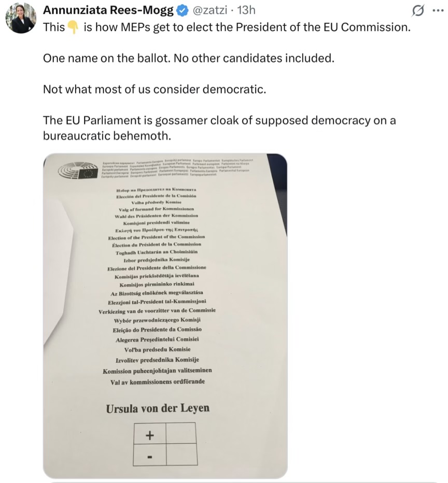Open the @zatzi handle link
The image size is (448, 483).
pos(211,10)
